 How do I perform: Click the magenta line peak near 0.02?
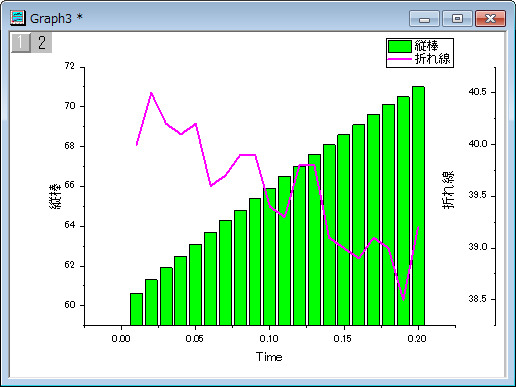[151, 93]
